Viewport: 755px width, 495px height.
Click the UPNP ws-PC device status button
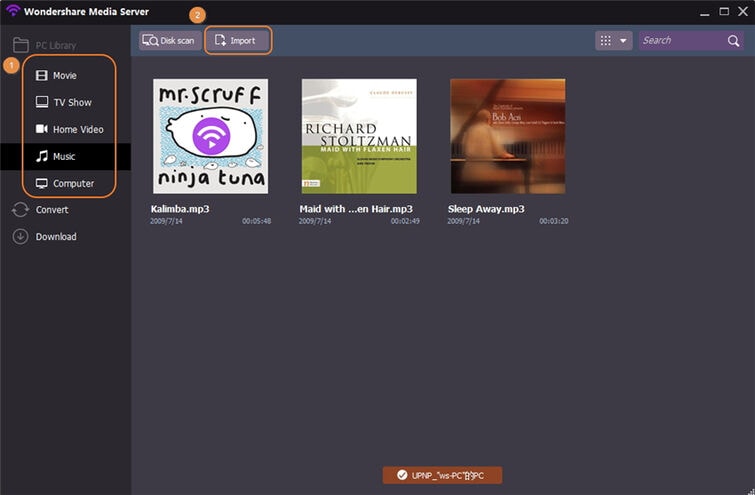443,475
